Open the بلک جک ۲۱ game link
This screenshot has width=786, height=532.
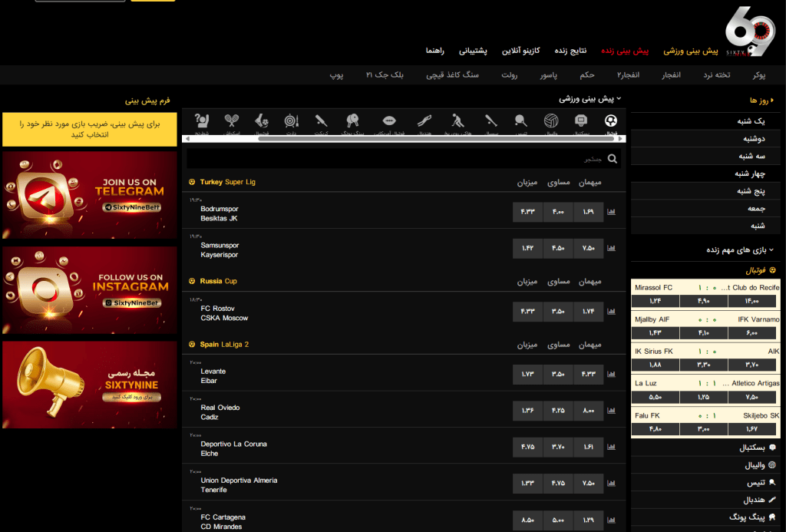tap(385, 74)
